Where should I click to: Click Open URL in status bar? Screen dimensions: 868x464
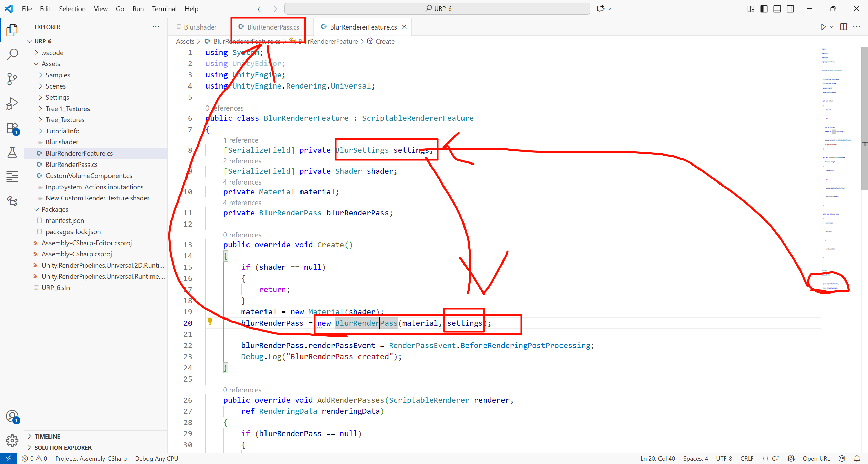816,459
